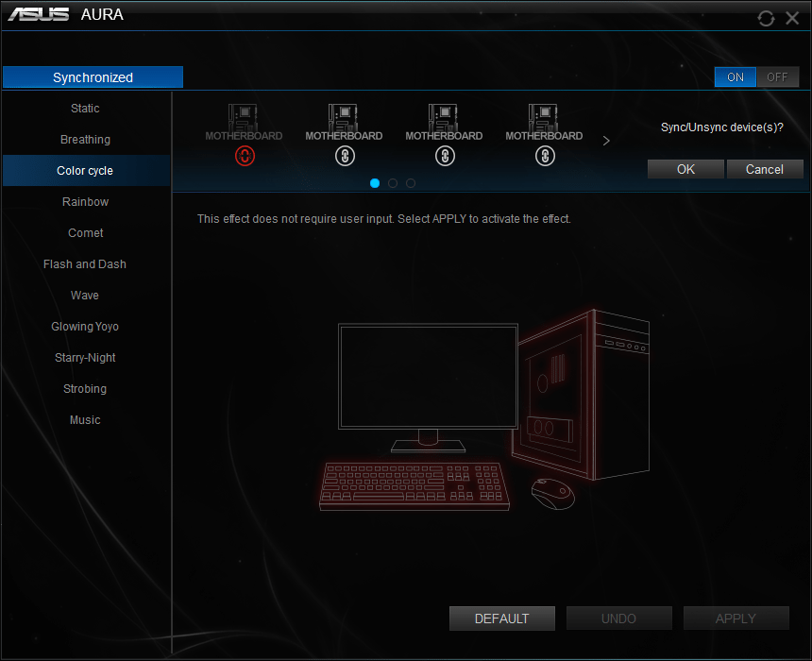This screenshot has width=812, height=661.
Task: Toggle sync link icon under third motherboard
Action: (445, 156)
